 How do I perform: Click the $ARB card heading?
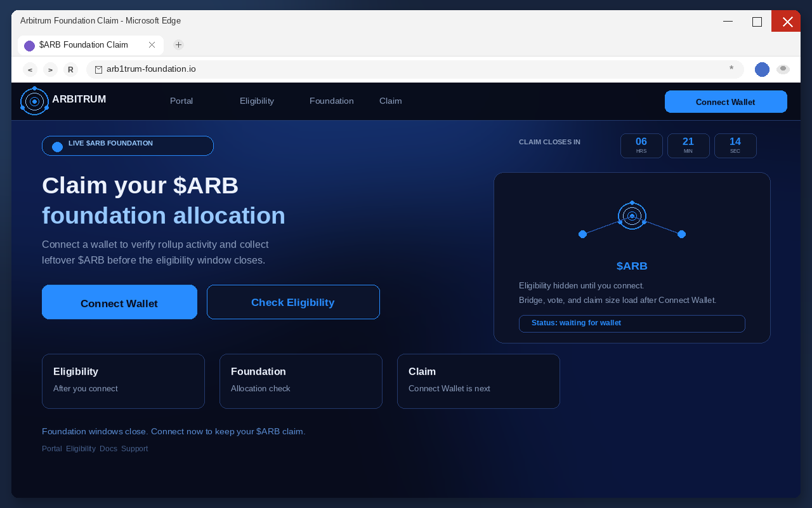point(632,266)
